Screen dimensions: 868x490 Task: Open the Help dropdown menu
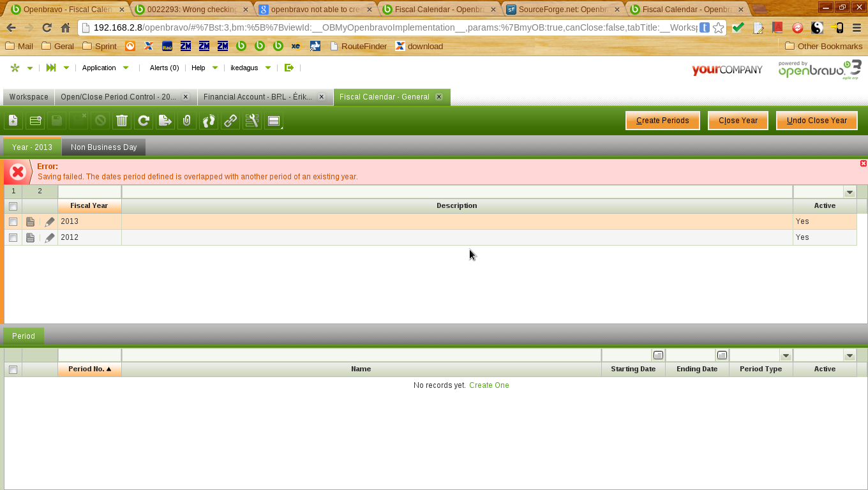[x=204, y=68]
